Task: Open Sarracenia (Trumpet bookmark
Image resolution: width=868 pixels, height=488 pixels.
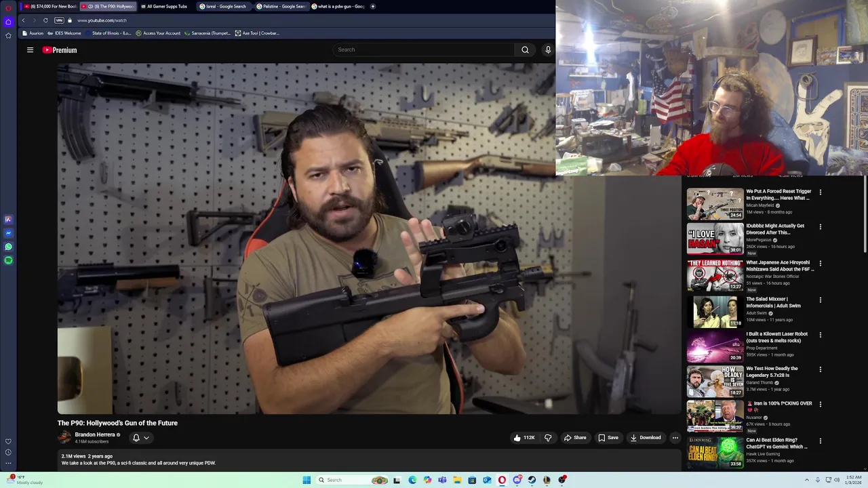Action: (208, 33)
